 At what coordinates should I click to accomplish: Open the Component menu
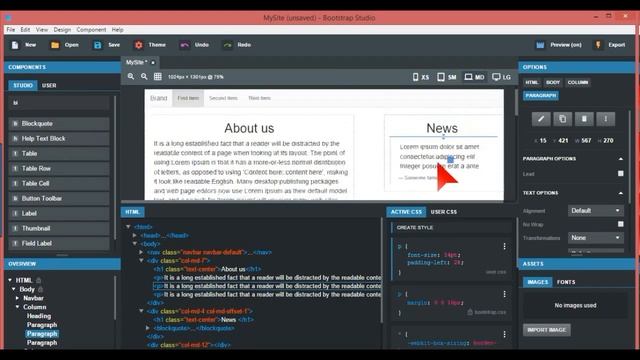coord(91,30)
